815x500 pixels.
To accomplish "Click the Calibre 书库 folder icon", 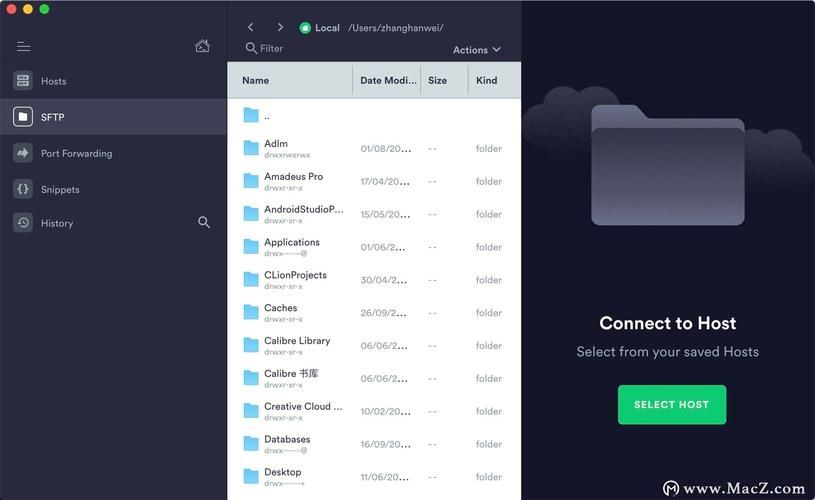I will click(251, 377).
